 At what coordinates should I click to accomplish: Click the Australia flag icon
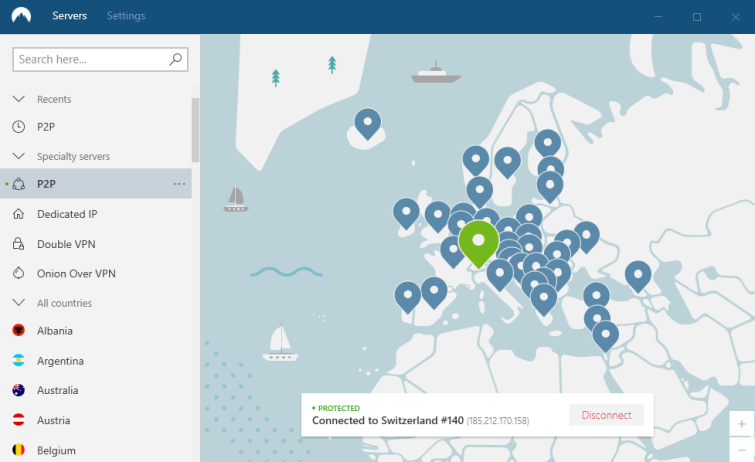pos(18,390)
